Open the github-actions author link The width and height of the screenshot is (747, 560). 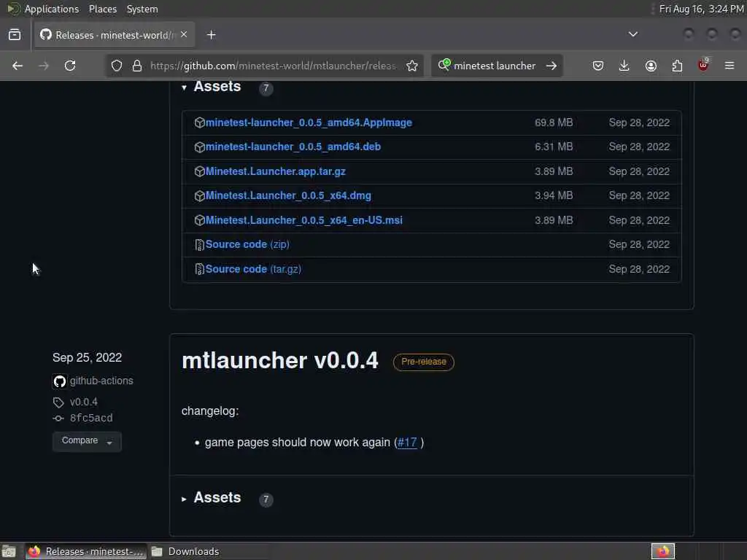[101, 381]
